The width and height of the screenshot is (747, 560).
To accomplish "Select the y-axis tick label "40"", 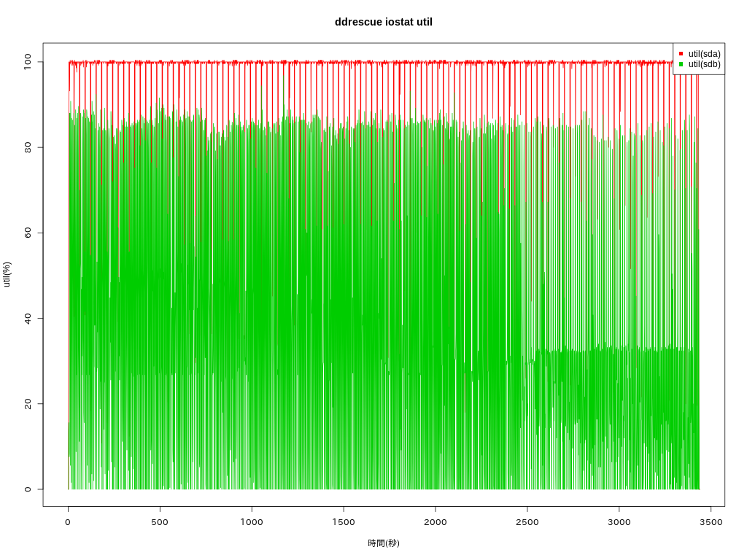I will pos(28,318).
